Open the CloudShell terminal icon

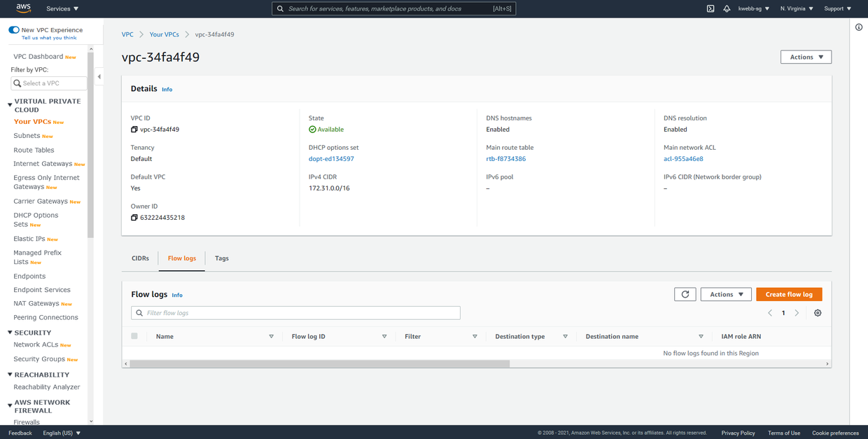click(710, 8)
